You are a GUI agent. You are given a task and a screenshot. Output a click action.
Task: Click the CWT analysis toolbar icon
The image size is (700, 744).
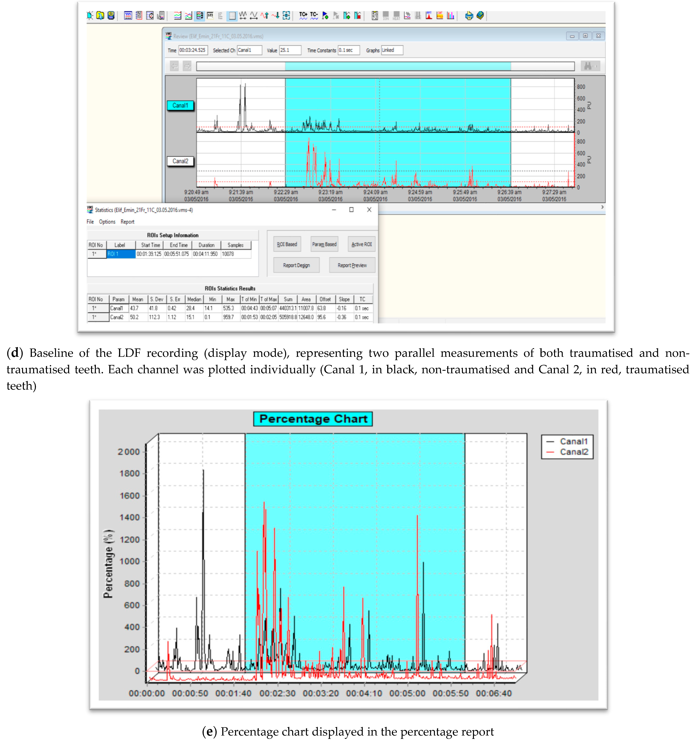point(440,15)
